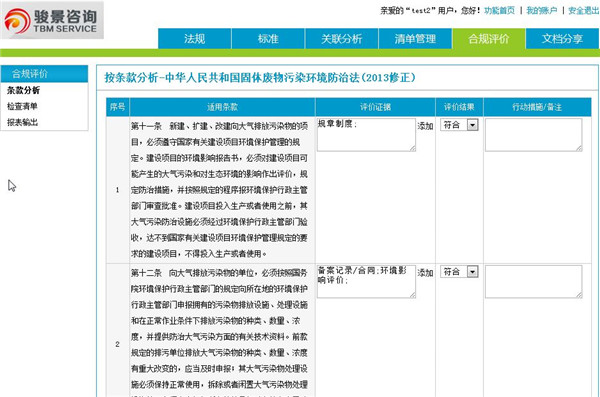Image resolution: width=600 pixels, height=397 pixels.
Task: Click the 功能首页 link
Action: tap(499, 11)
